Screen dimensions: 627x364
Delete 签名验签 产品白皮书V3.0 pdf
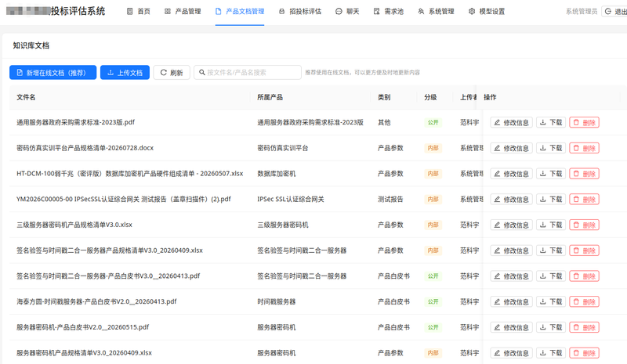(584, 276)
